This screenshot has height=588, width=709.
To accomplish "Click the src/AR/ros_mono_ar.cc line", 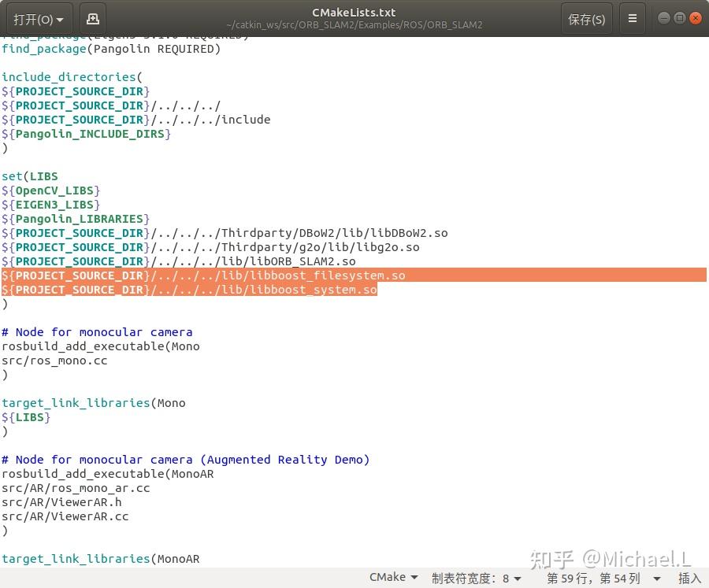I will pyautogui.click(x=76, y=488).
